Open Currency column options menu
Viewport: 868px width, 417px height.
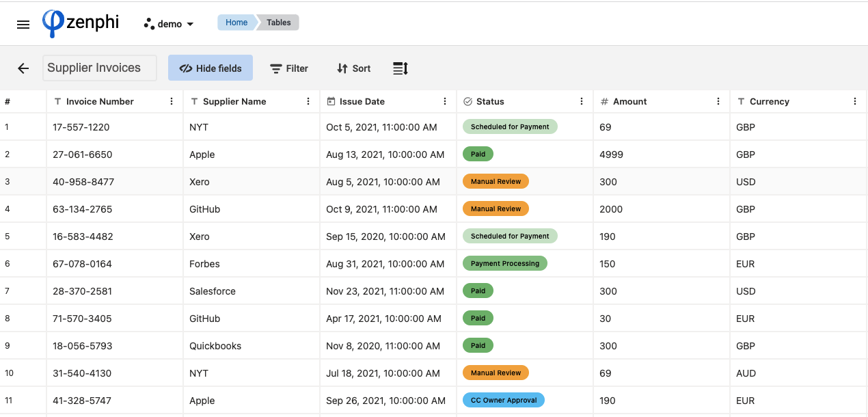point(855,101)
